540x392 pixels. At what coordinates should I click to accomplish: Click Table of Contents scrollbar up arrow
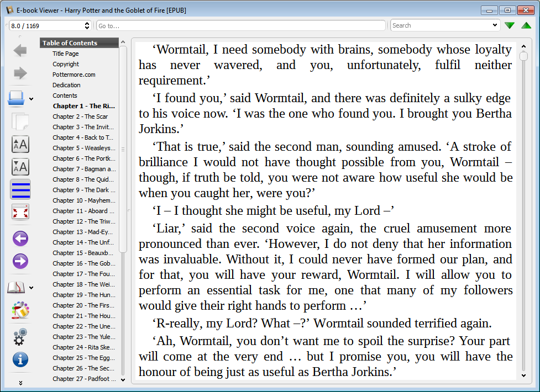pos(123,42)
